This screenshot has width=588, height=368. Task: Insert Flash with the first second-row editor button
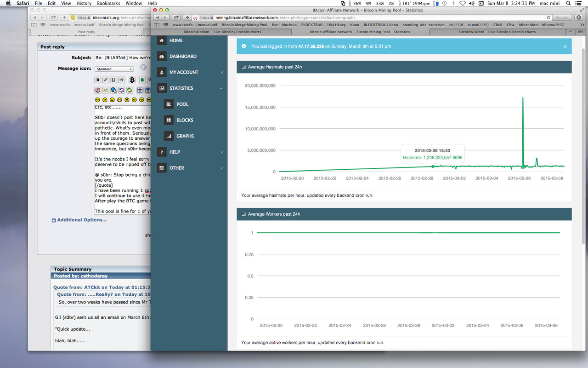[98, 90]
